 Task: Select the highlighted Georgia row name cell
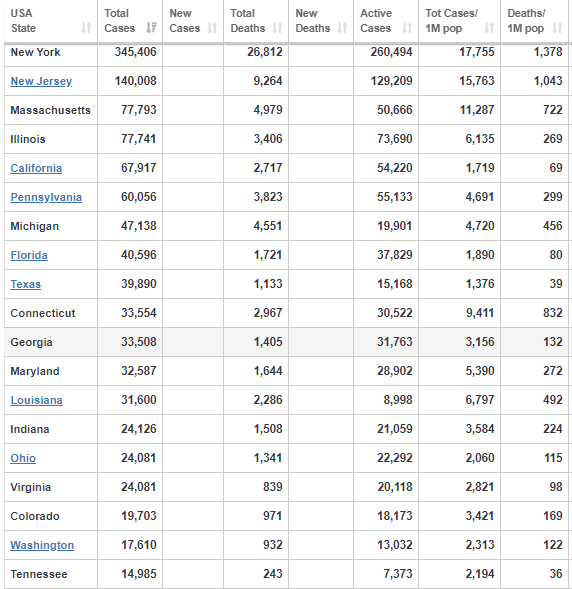51,342
